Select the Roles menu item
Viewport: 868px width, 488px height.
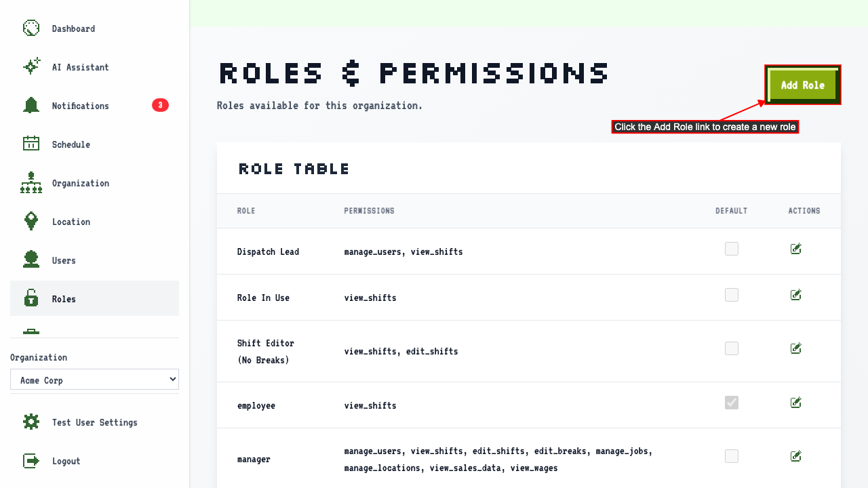[x=94, y=298]
